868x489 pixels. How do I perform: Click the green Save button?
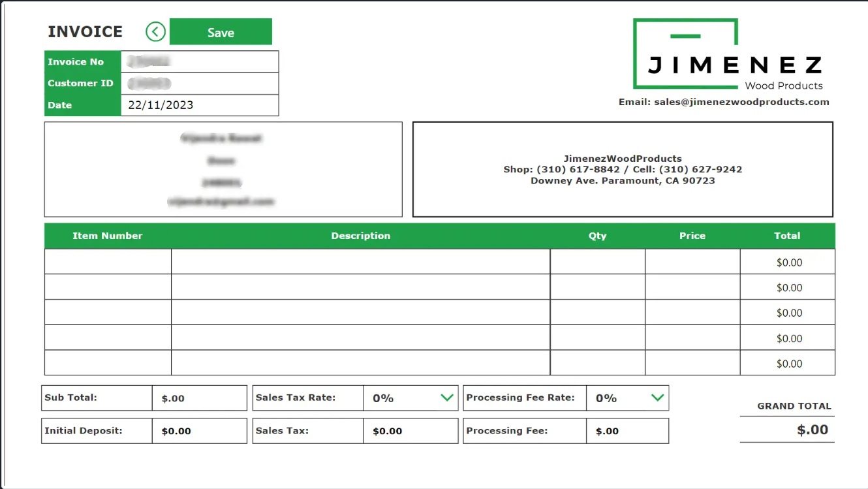[x=221, y=32]
